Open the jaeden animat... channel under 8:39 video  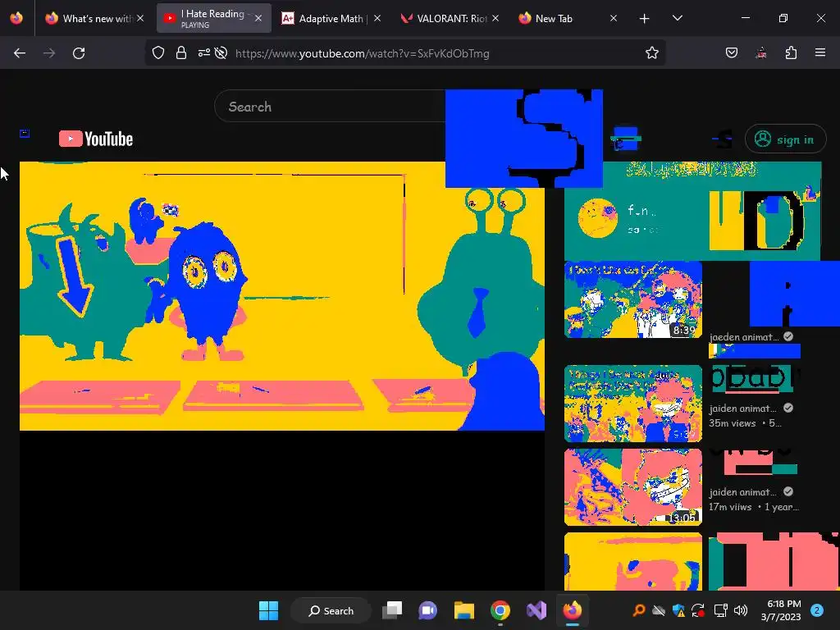coord(743,337)
